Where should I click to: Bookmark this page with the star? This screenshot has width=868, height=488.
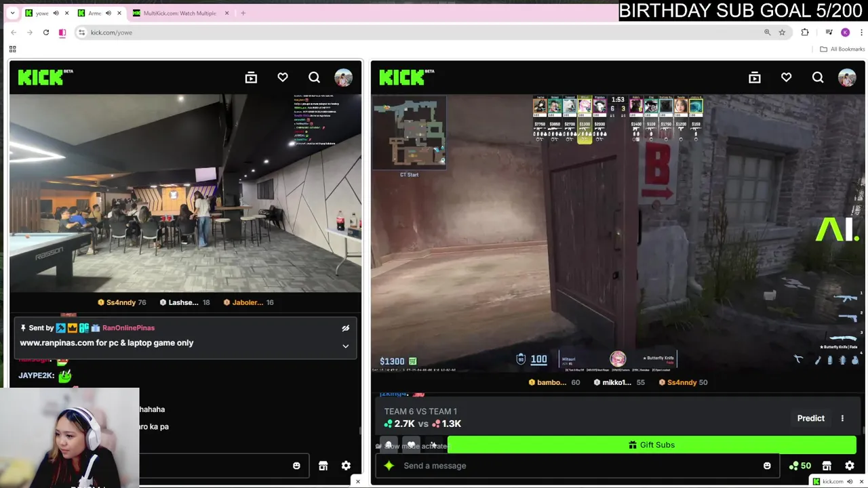(782, 33)
